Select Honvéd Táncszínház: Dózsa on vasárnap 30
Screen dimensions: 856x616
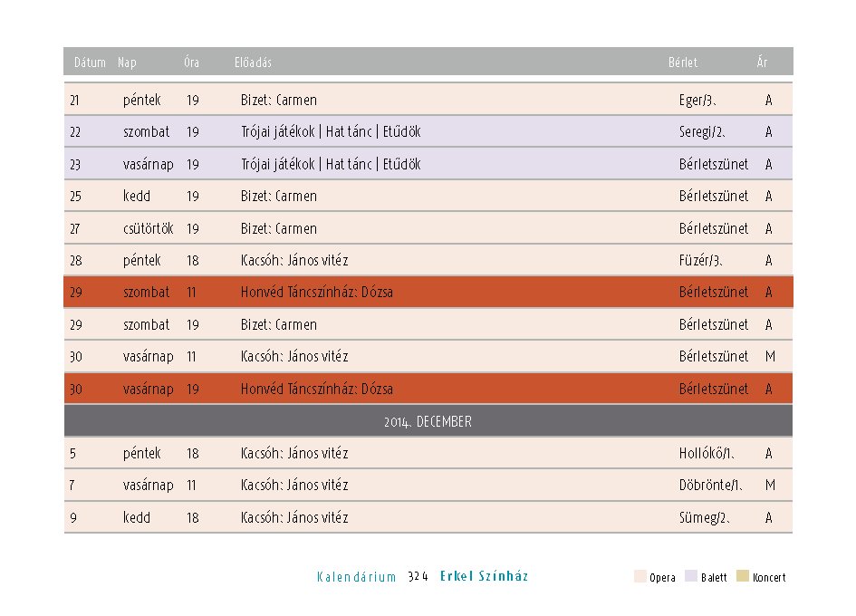tap(317, 389)
